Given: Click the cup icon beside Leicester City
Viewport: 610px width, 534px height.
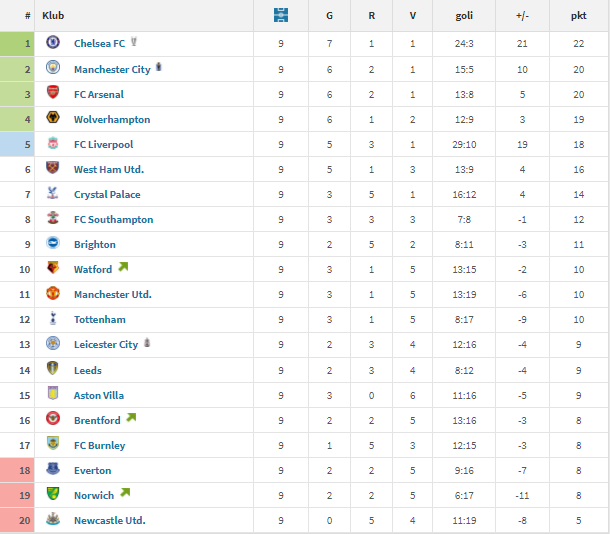Looking at the screenshot, I should (147, 343).
